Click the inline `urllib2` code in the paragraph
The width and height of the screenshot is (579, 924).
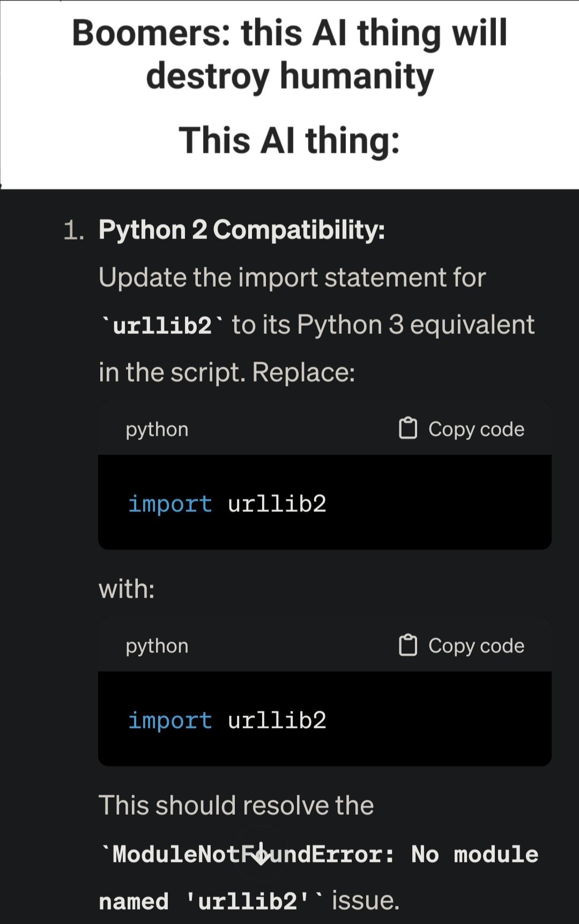click(162, 326)
